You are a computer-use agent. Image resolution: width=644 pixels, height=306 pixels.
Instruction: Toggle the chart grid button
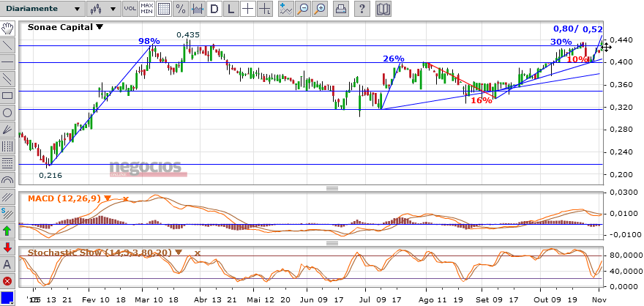164,9
